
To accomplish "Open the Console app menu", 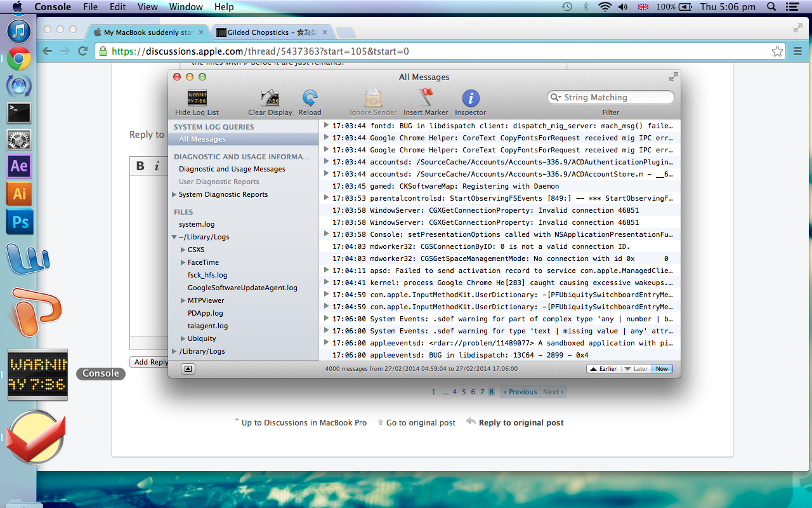I will tap(53, 7).
